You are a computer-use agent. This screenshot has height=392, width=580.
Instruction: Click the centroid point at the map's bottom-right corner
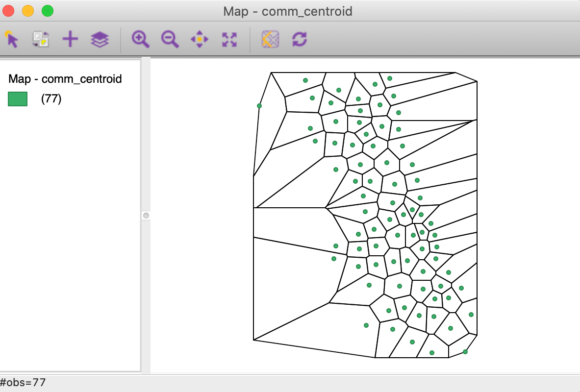(465, 352)
